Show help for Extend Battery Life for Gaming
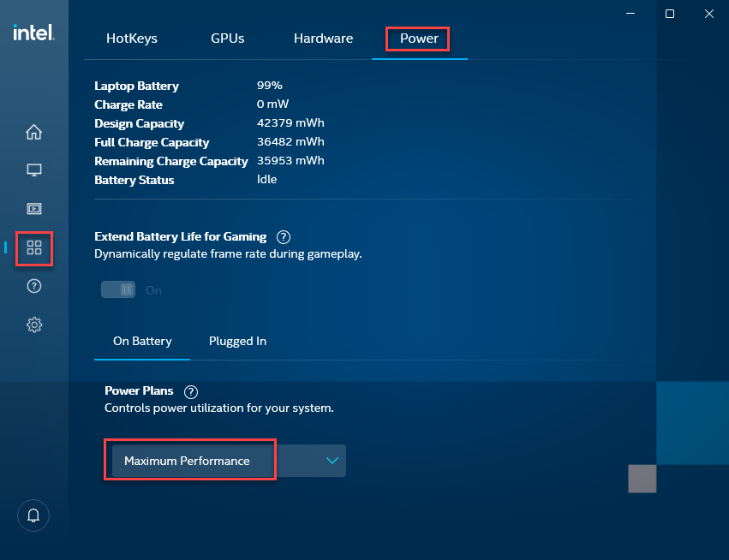The image size is (729, 560). tap(284, 237)
